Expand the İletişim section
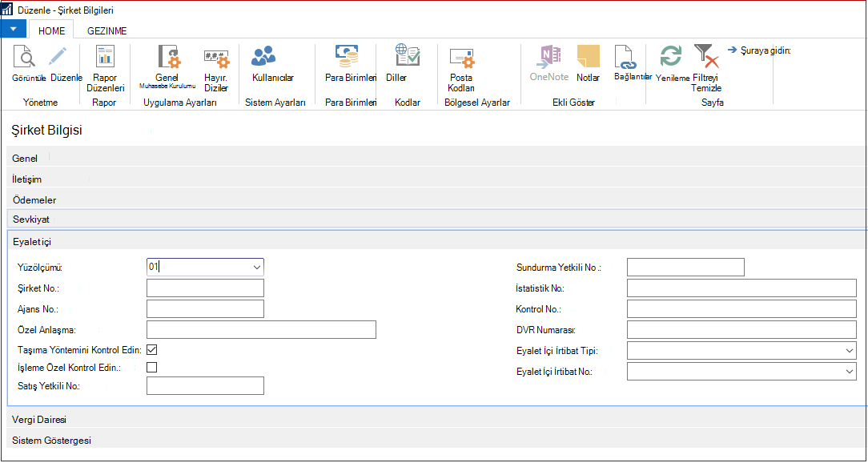Screen dimensions: 868x463 437,179
